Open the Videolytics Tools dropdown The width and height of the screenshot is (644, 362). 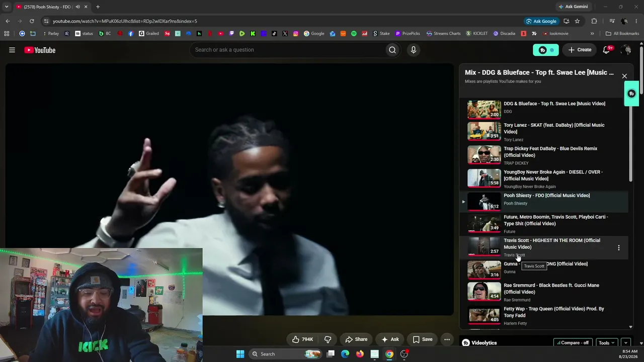[607, 343]
